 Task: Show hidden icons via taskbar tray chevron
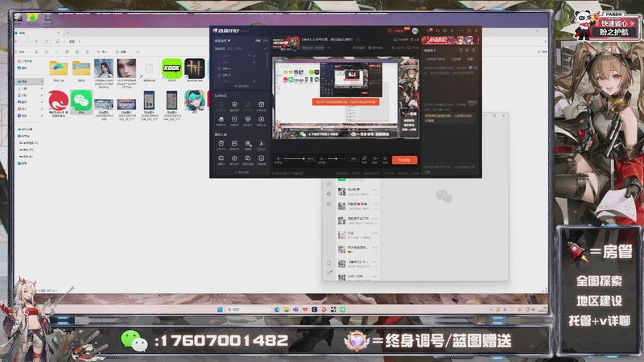point(491,310)
